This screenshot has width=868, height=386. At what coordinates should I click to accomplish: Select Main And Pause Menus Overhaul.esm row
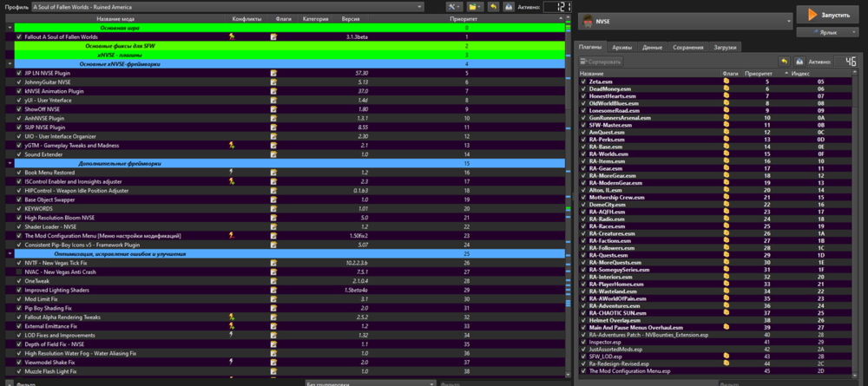713,327
